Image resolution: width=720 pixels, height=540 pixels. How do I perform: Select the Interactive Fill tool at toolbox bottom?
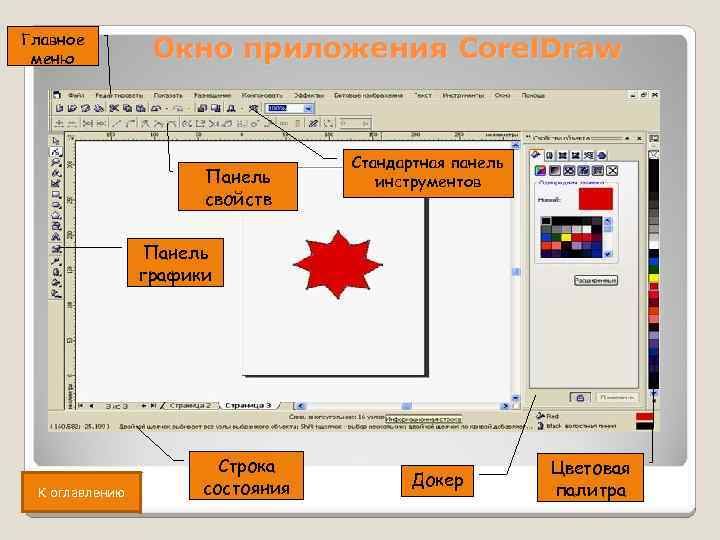coord(56,294)
